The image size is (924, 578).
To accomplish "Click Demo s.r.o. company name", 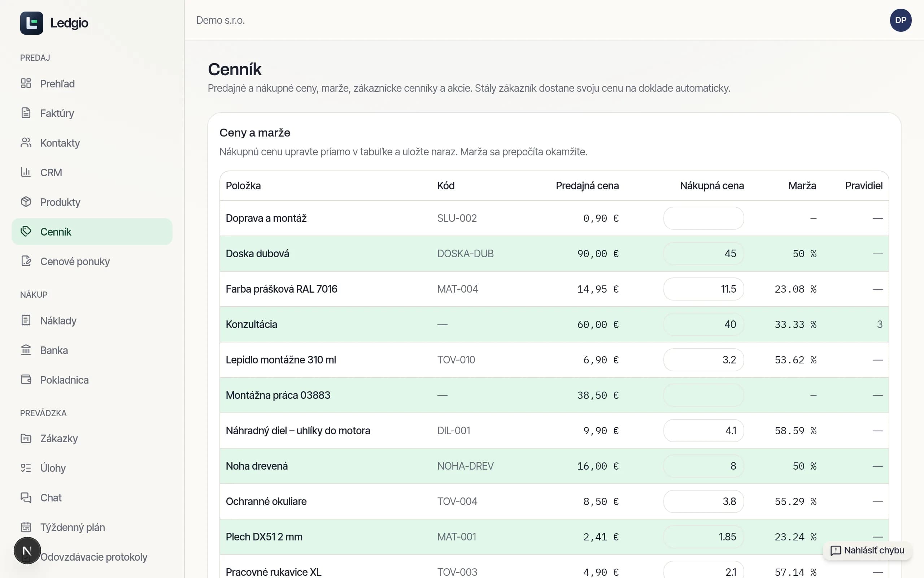I will point(220,20).
